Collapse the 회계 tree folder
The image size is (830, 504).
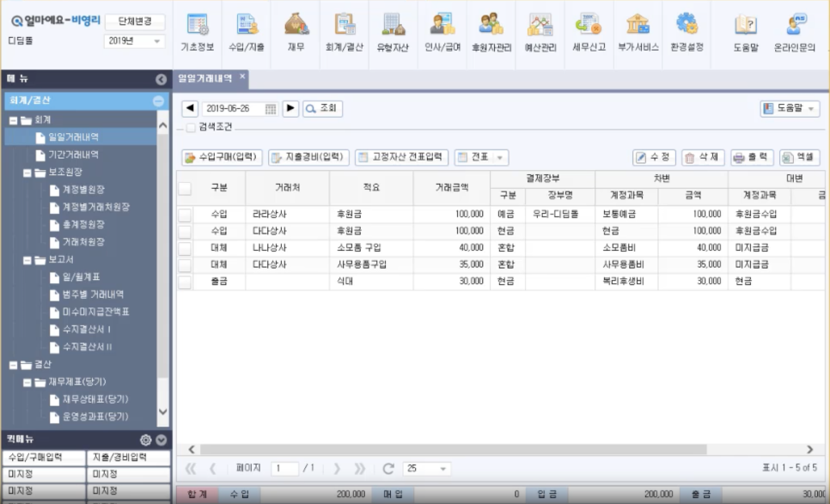[13, 120]
